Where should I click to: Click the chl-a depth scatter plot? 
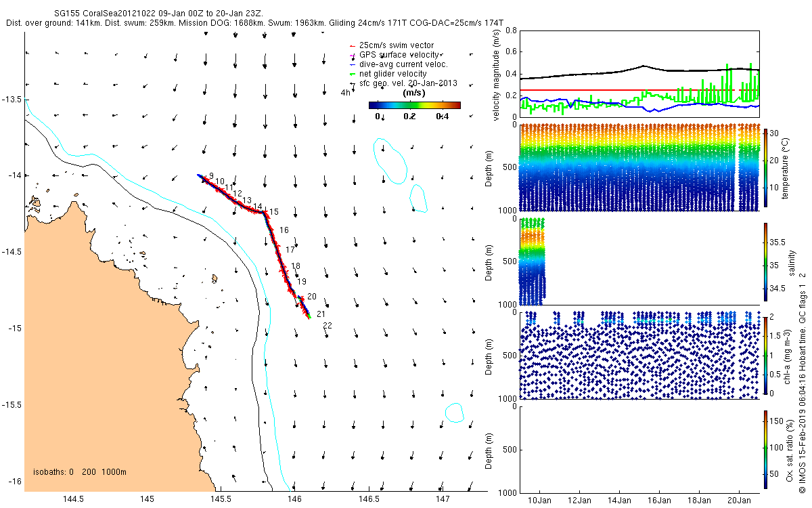click(x=640, y=355)
